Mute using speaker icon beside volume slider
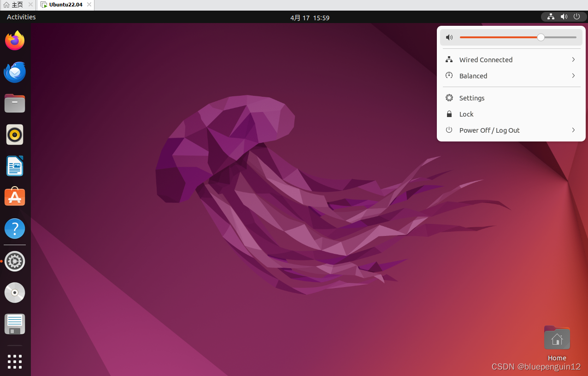The height and width of the screenshot is (376, 588). [449, 37]
